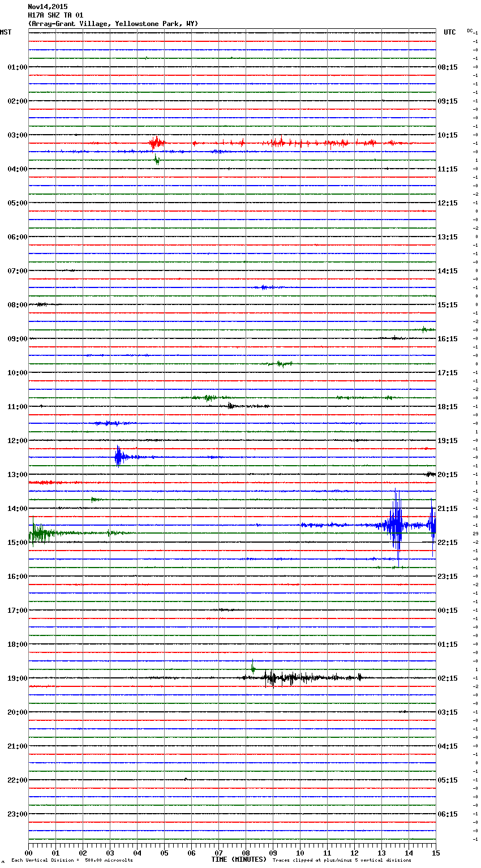Click the station label 'H17A SHZ TA 01'
Screen dimensions: 481x868
click(55, 15)
